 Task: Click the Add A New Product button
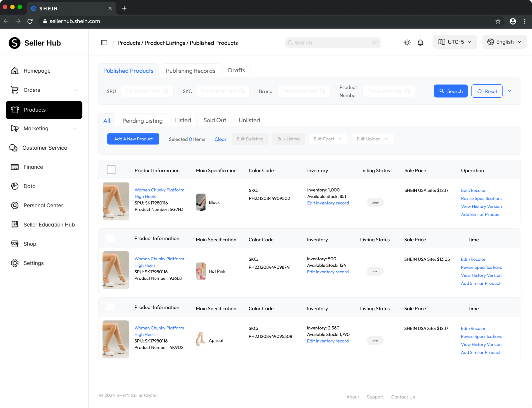point(133,139)
